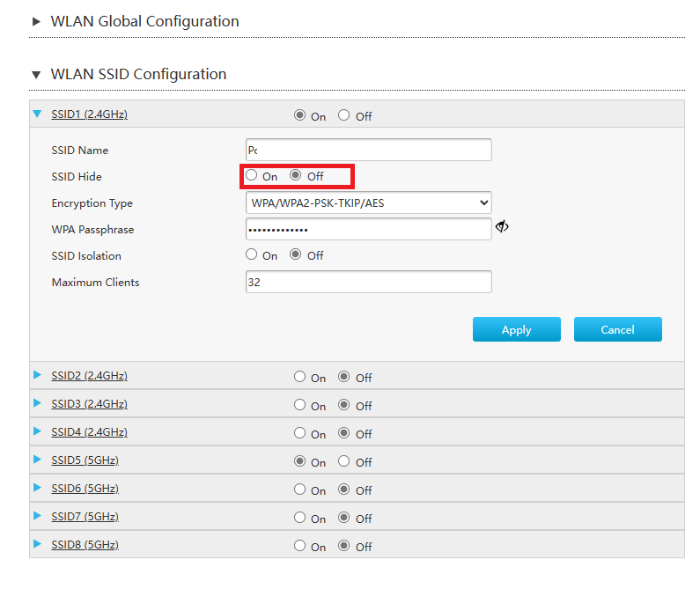The width and height of the screenshot is (700, 611).
Task: Turn SSID6 (5GHz) Off
Action: [x=343, y=490]
